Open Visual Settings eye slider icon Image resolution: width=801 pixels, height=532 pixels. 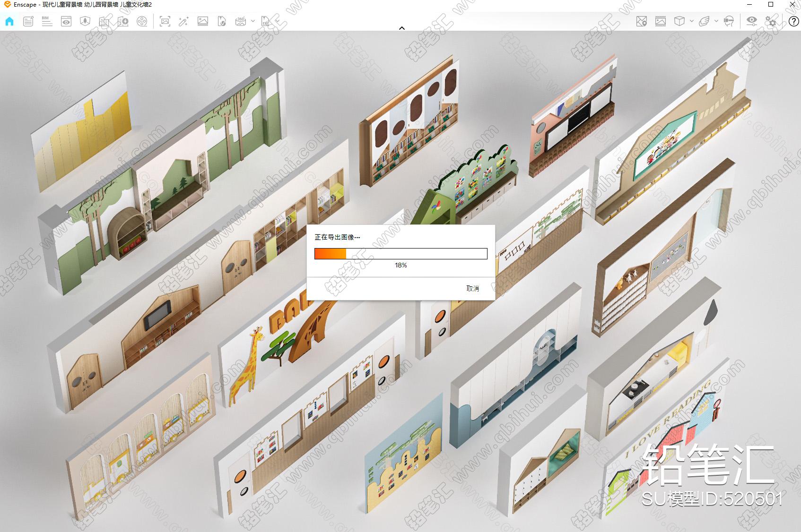point(752,21)
